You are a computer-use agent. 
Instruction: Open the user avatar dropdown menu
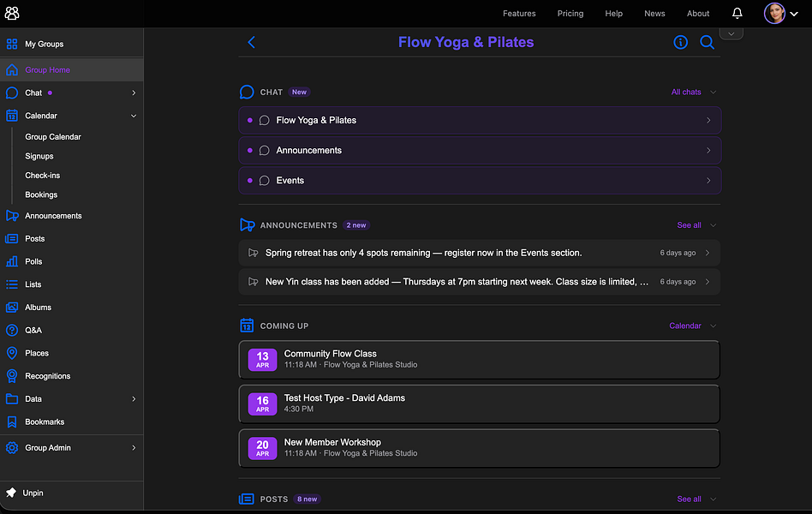click(x=781, y=14)
